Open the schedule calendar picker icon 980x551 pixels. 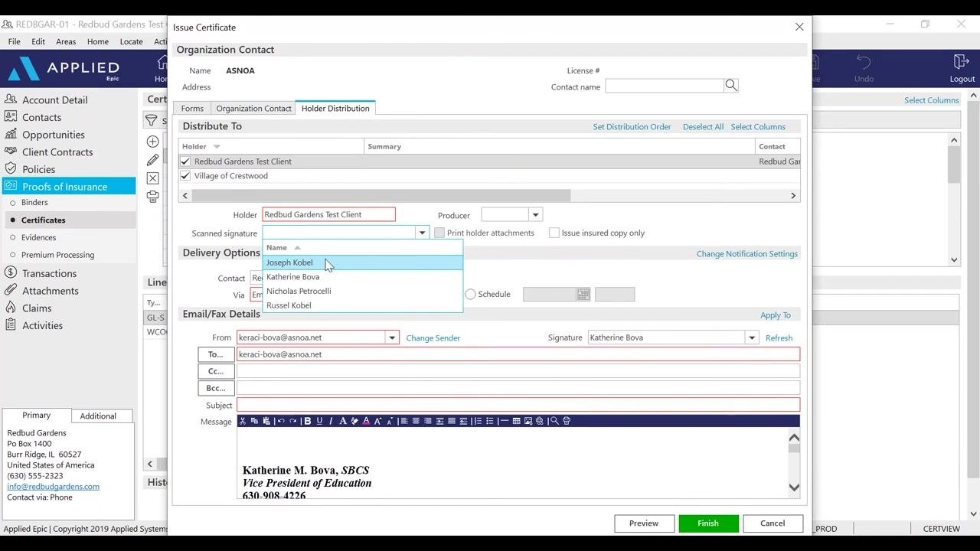[x=583, y=295]
